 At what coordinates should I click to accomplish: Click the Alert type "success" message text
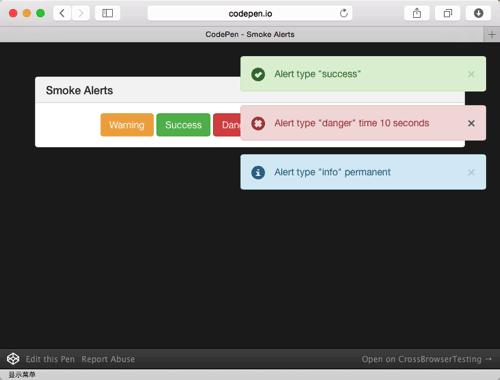[x=317, y=74]
